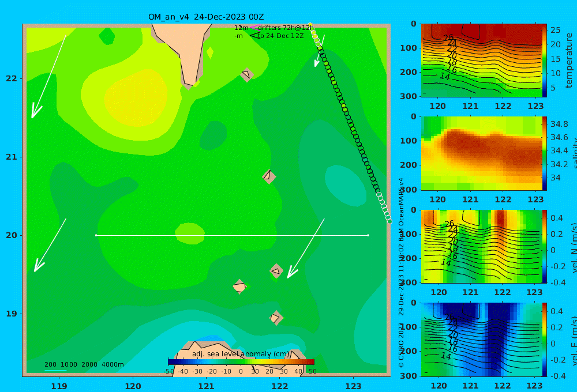Click the right endpoint of the transect line

(x=368, y=235)
